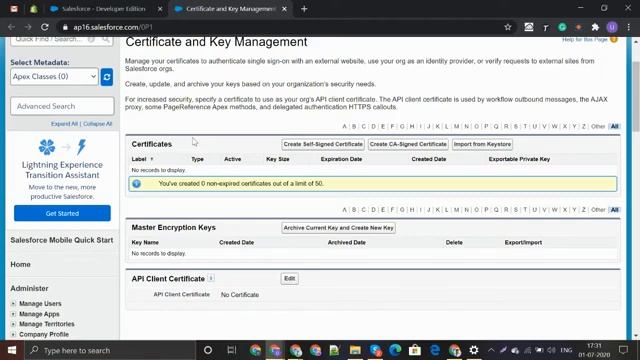Open the Apex Classes metadata dropdown
The height and width of the screenshot is (360, 640).
click(x=54, y=76)
